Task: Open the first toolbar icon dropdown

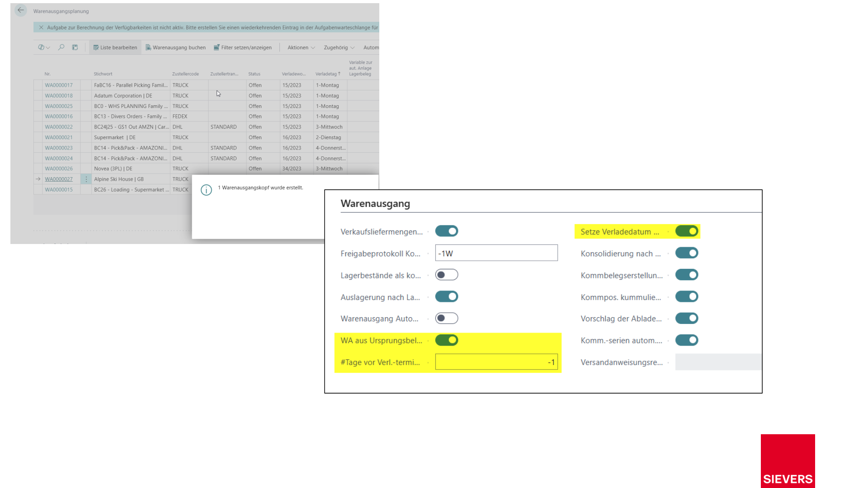Action: (x=44, y=47)
